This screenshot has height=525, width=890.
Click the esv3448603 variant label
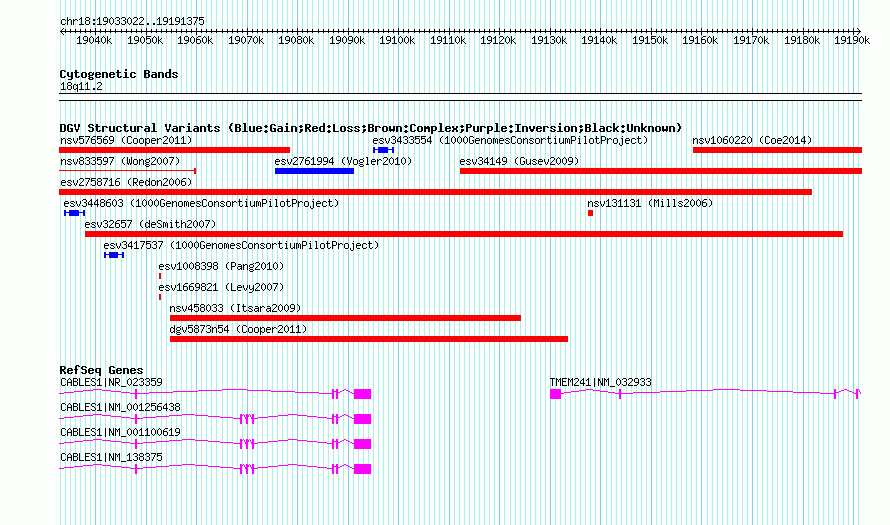tap(201, 203)
